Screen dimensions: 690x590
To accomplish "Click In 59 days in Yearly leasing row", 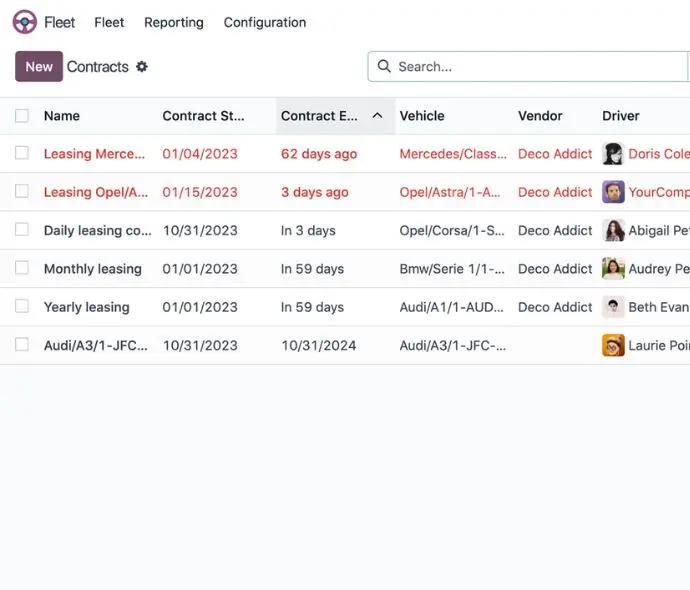I will [x=312, y=307].
